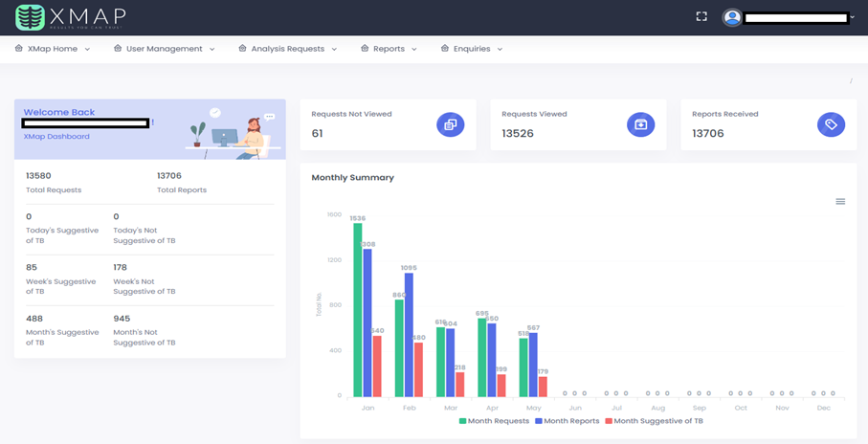Screen dimensions: 868x444
Task: Toggle fullscreen mode icon
Action: (x=701, y=16)
